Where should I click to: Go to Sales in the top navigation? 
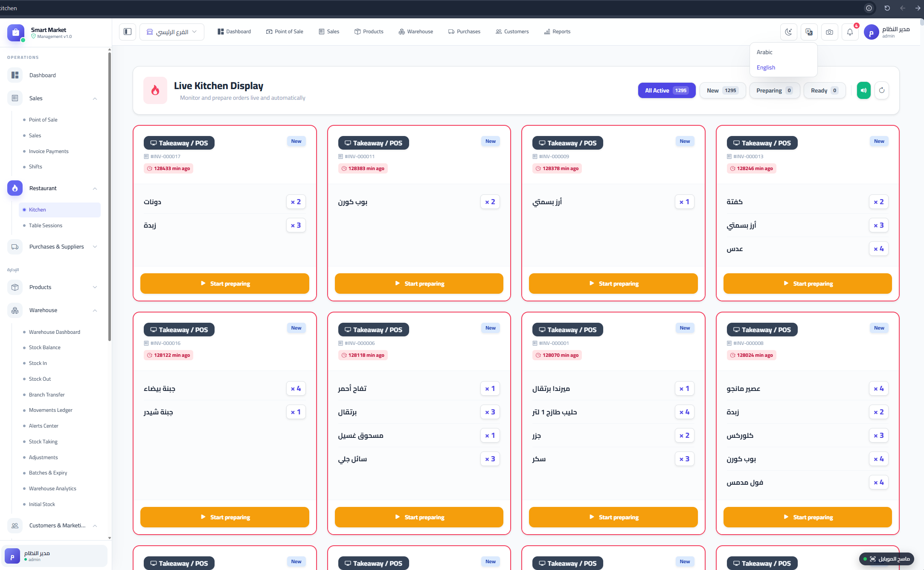pyautogui.click(x=329, y=32)
